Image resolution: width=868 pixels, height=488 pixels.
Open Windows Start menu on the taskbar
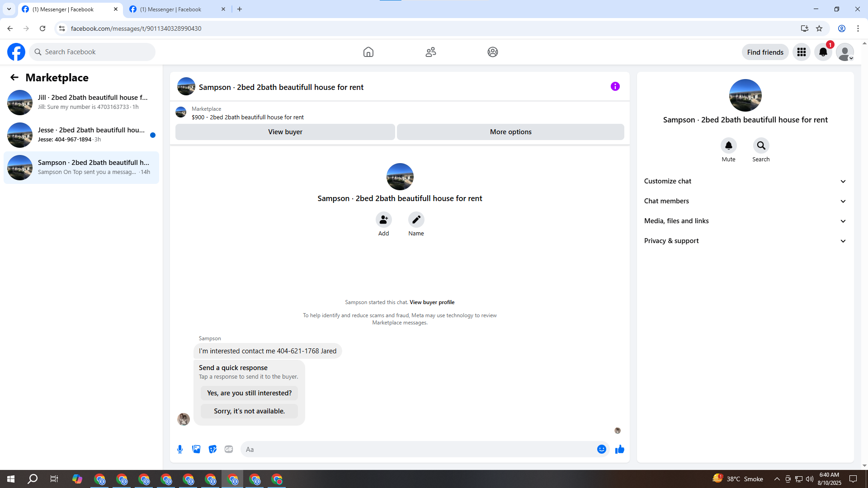11,479
